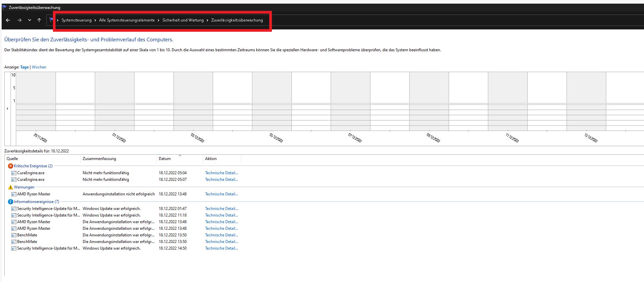Click the blue information circle icon
This screenshot has width=644, height=282.
(11, 202)
